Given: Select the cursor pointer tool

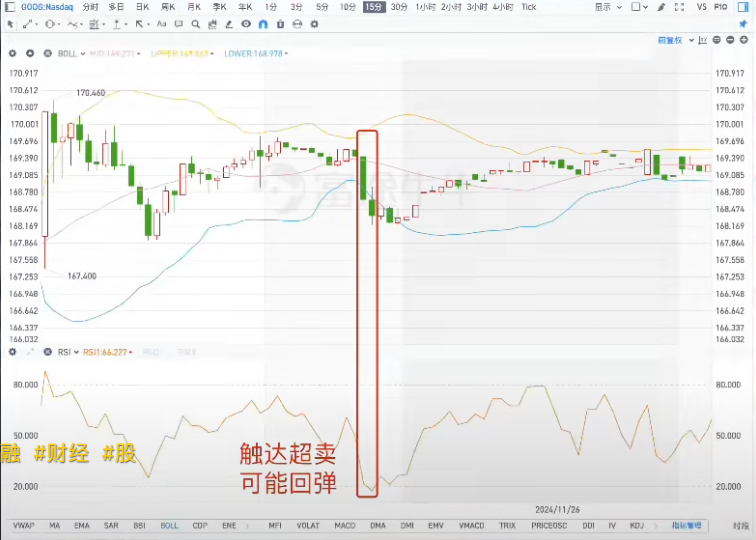Looking at the screenshot, I should (10, 24).
